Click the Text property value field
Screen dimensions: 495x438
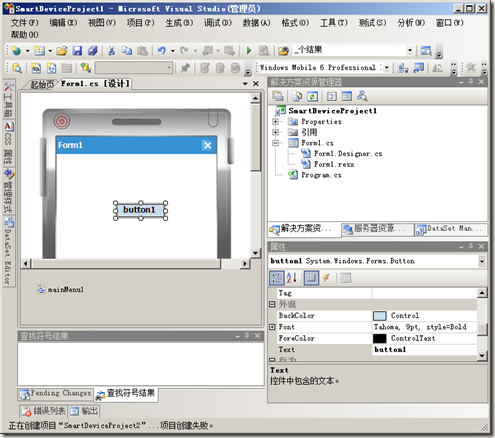[x=425, y=350]
